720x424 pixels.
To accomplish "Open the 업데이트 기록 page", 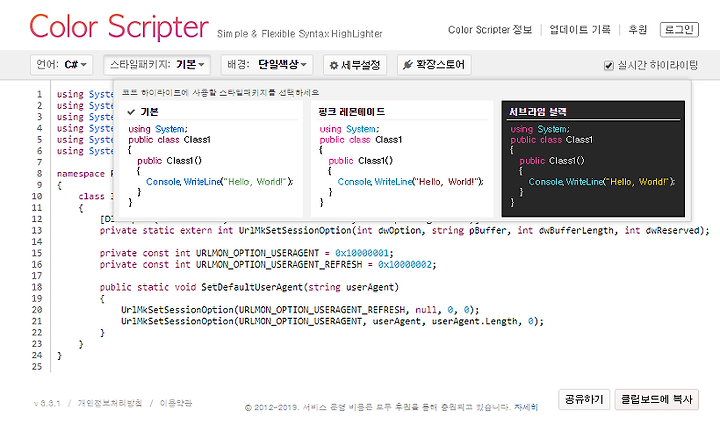I will click(x=580, y=30).
